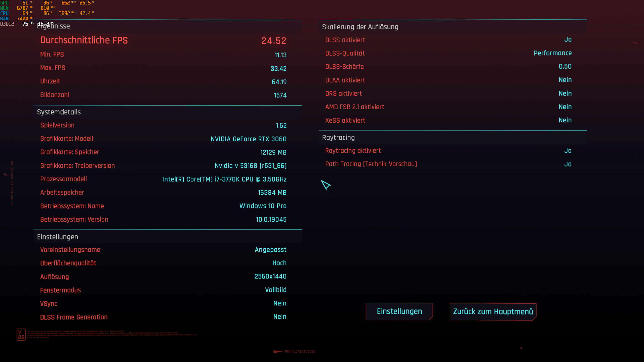Select the Systemdetails section header
644x362 pixels.
click(59, 112)
